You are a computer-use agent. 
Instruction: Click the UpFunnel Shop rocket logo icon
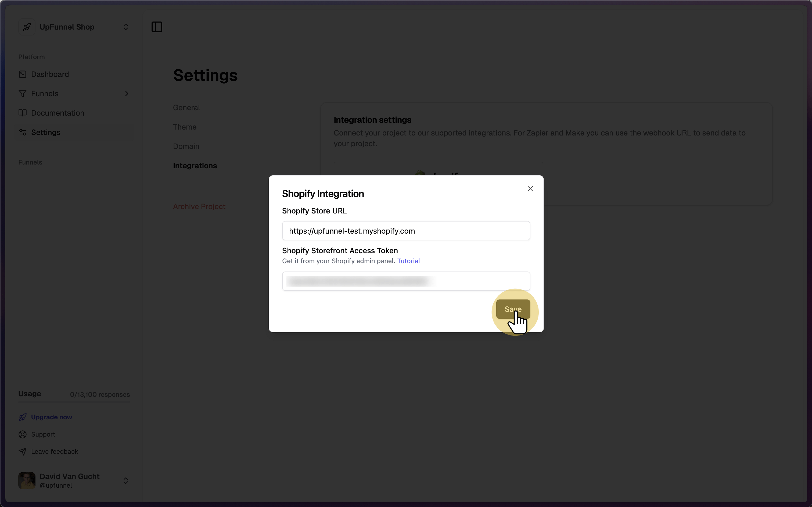point(27,27)
